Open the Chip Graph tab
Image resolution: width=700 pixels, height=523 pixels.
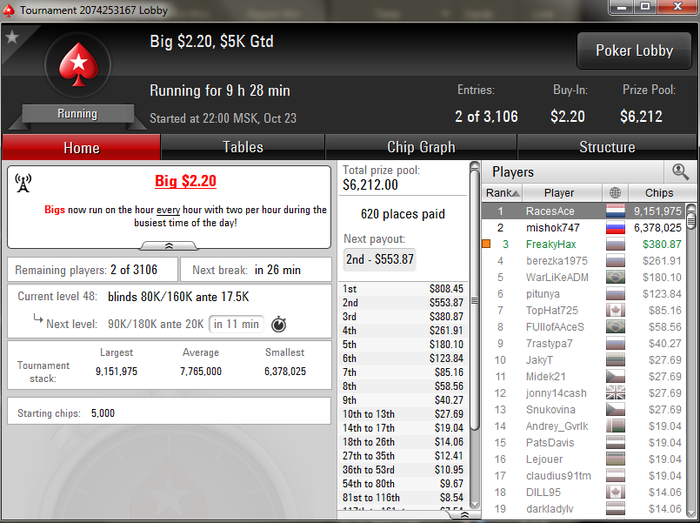point(421,147)
